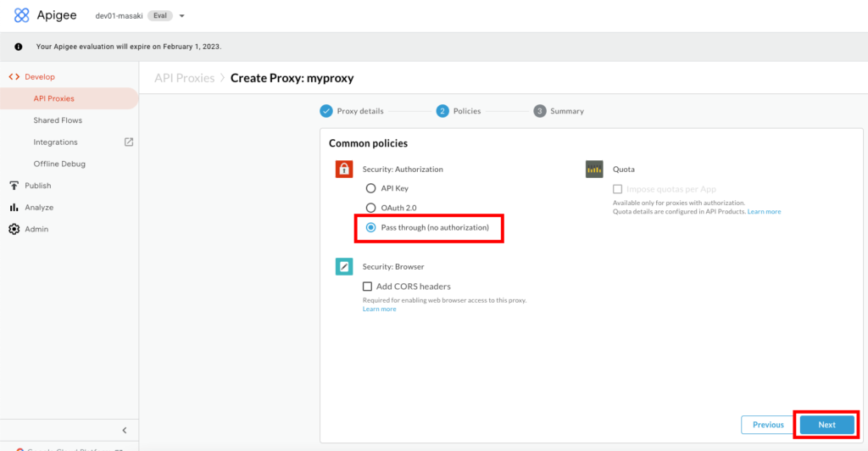The image size is (868, 451).
Task: Open the dev01-masaki organization dropdown
Action: 181,15
